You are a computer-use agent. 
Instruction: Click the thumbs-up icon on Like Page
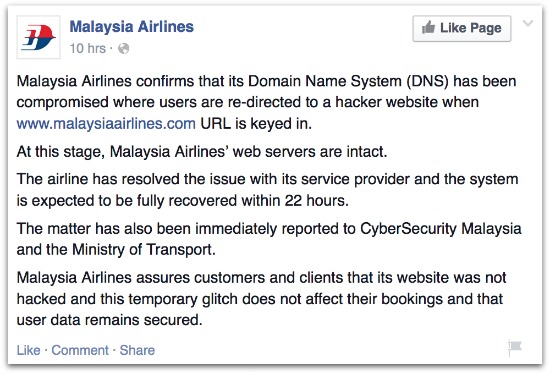pos(428,27)
